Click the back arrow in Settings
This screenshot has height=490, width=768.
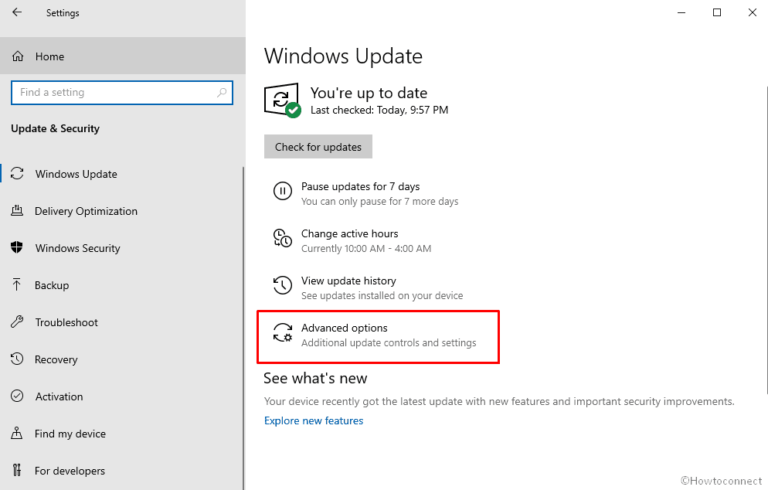[x=17, y=12]
